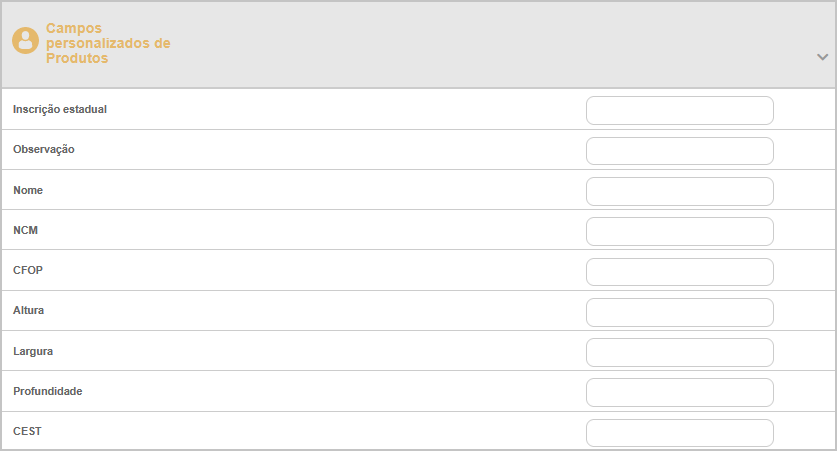
Task: Click the Observação row label
Action: (x=44, y=149)
